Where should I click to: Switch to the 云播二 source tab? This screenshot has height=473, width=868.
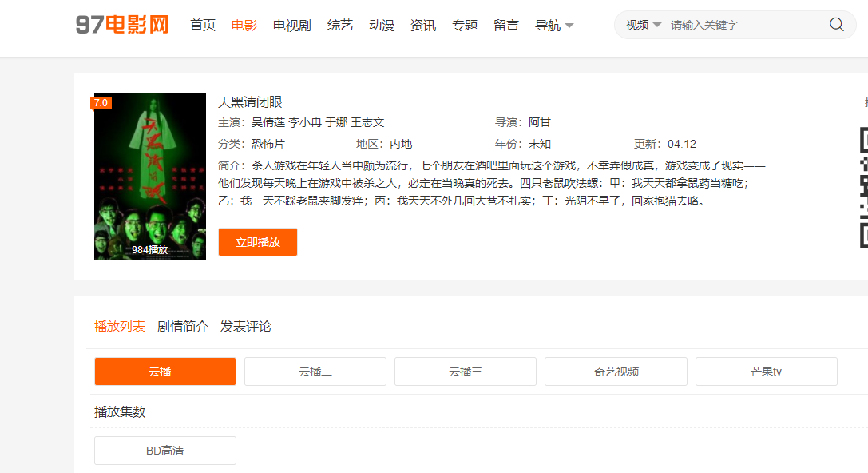coord(315,371)
